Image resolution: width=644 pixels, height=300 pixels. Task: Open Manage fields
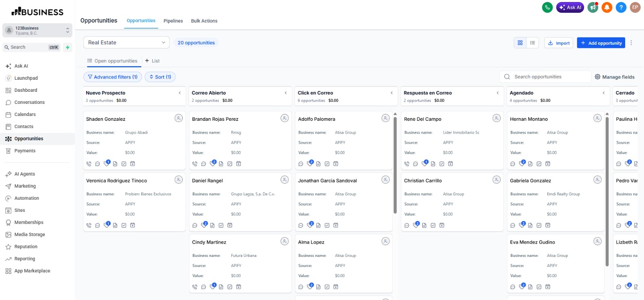point(615,77)
